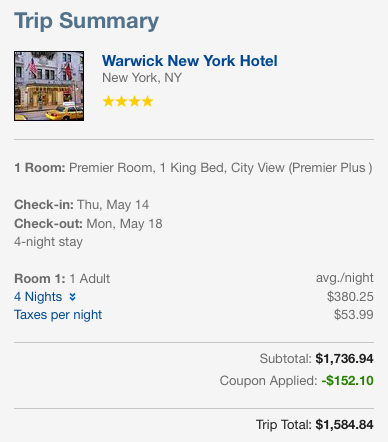
Task: Click the green coupon discount -$152.10
Action: (347, 381)
